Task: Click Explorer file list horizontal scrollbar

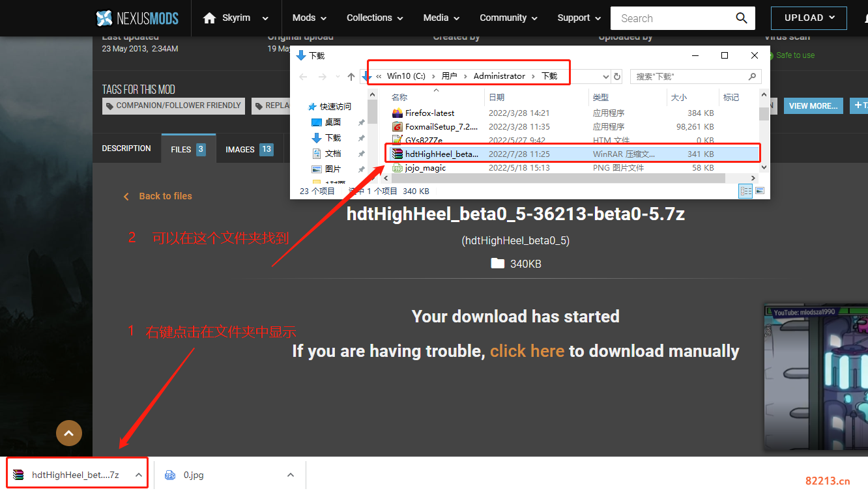Action: pos(558,178)
